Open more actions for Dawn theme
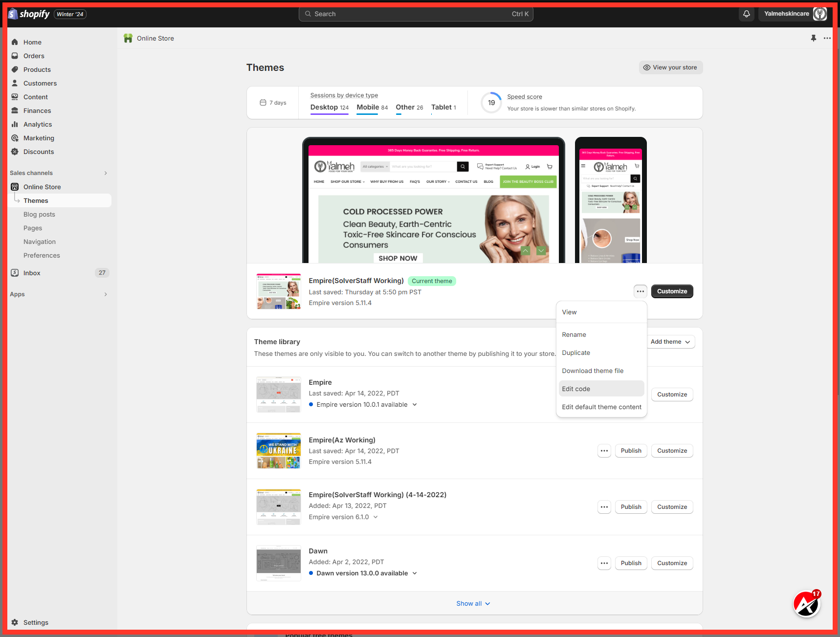The width and height of the screenshot is (840, 637). pyautogui.click(x=604, y=563)
